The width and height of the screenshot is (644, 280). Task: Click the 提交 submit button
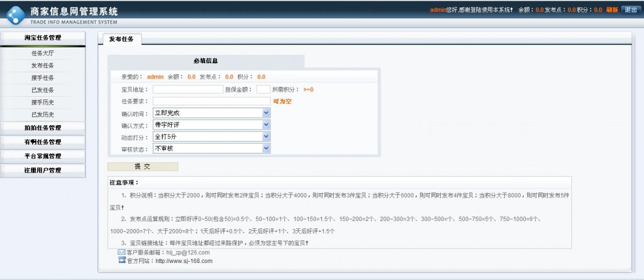(143, 167)
